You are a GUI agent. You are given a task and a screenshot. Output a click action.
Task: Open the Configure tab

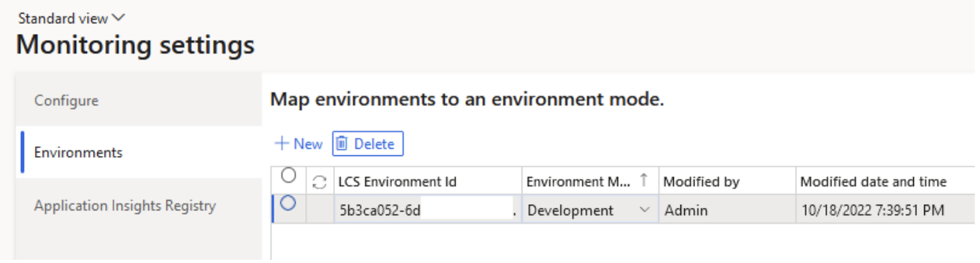pyautogui.click(x=66, y=101)
